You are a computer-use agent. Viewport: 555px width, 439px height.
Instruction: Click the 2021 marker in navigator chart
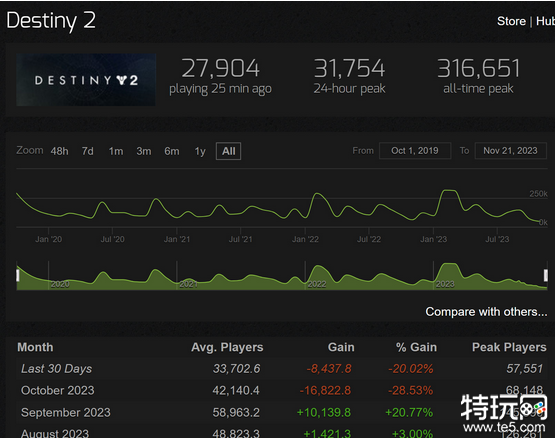coord(188,284)
